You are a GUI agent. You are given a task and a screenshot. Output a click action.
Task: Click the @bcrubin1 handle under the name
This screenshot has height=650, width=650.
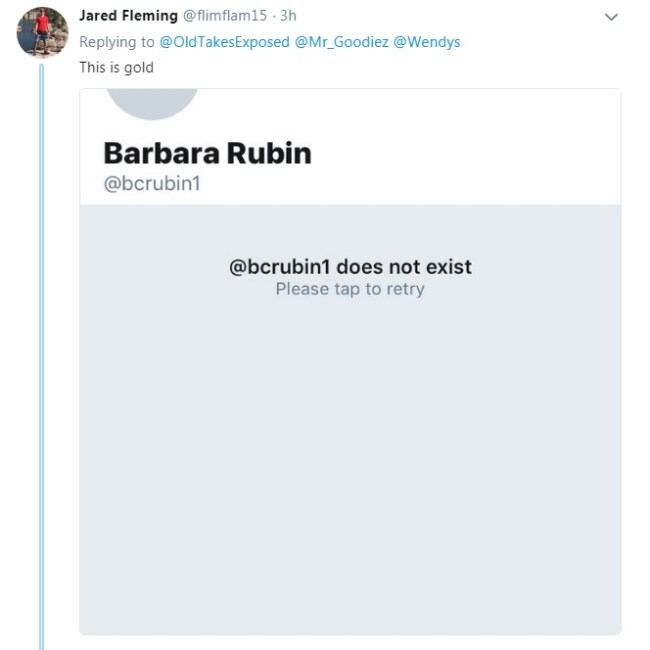click(x=152, y=185)
